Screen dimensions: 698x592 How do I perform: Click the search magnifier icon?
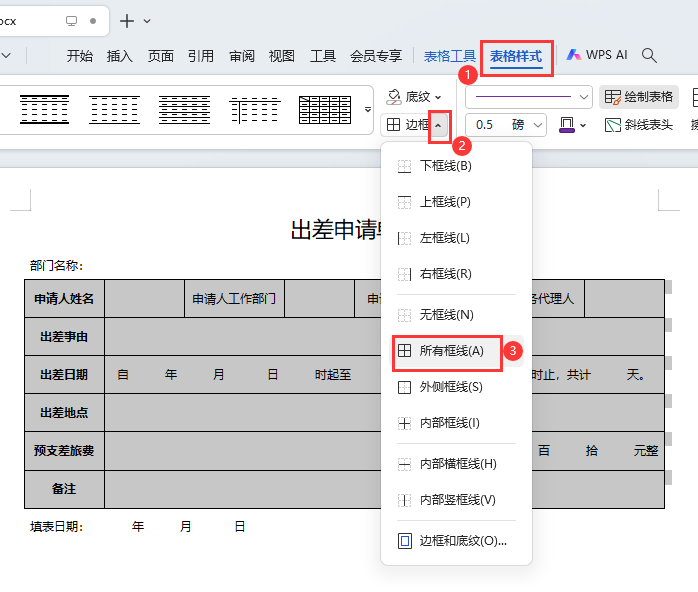pos(649,56)
